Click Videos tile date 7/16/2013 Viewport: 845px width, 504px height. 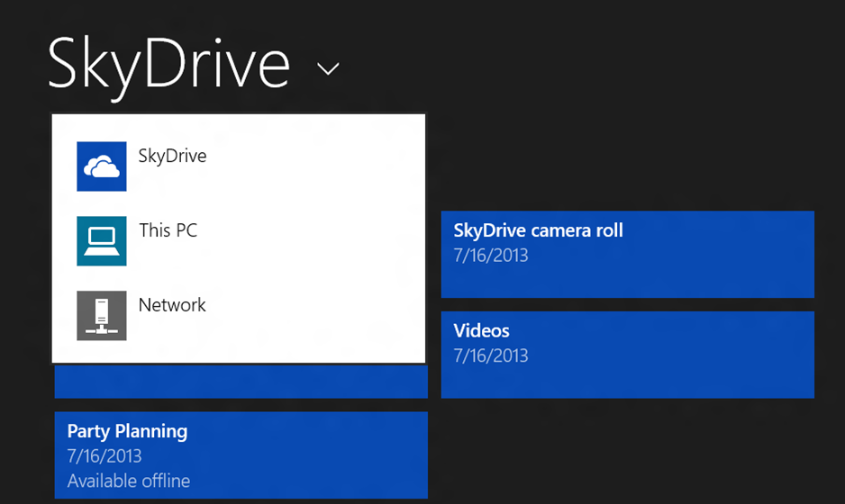point(491,355)
